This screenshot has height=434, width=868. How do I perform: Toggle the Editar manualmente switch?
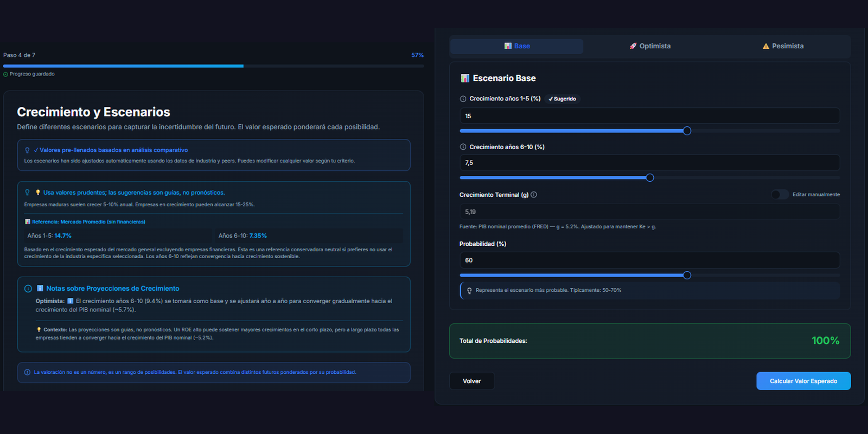(780, 195)
